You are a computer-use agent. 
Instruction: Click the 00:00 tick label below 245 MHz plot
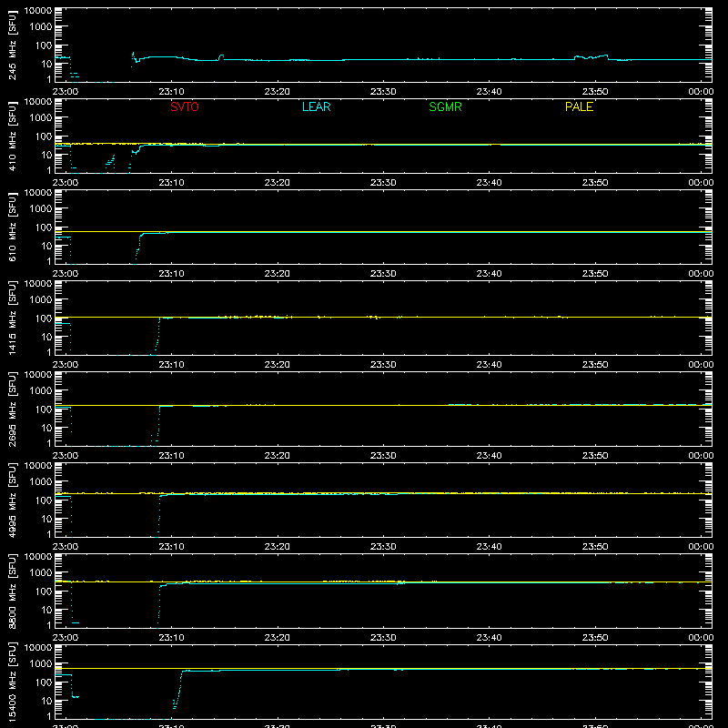(x=701, y=92)
